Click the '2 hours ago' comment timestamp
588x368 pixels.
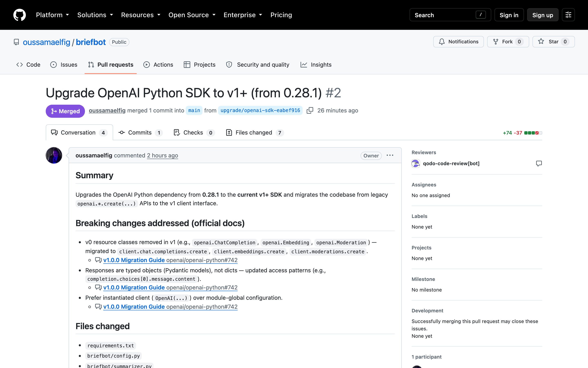point(162,155)
